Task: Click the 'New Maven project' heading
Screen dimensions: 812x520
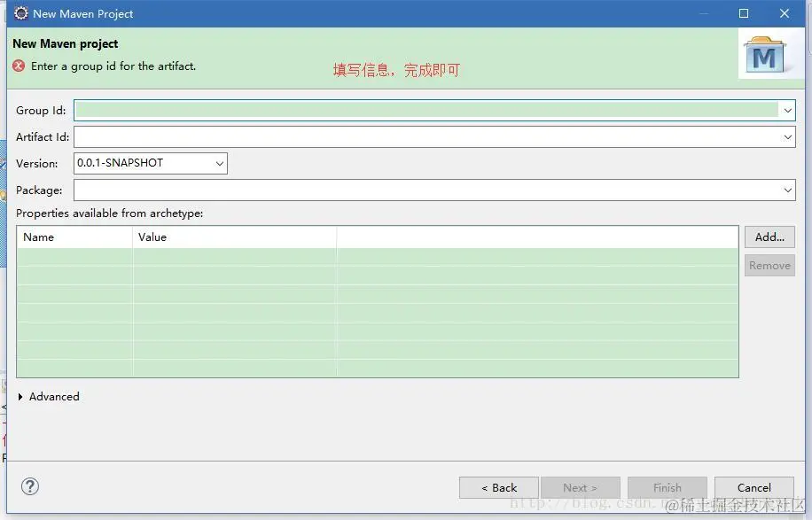Action: [66, 44]
